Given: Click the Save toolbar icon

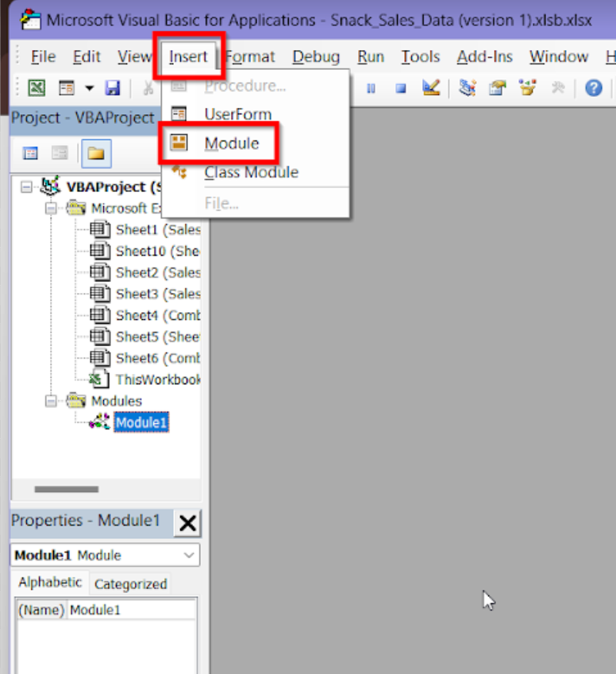Looking at the screenshot, I should click(113, 88).
